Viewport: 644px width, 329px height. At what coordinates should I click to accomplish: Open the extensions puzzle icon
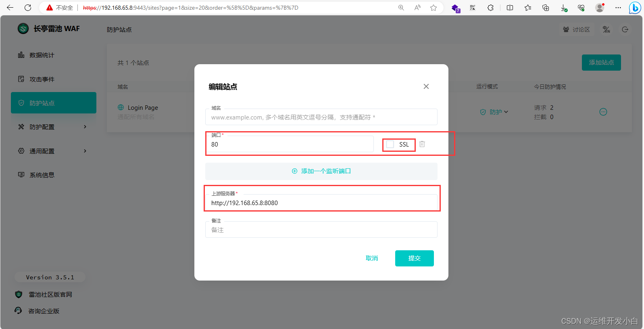coord(490,8)
